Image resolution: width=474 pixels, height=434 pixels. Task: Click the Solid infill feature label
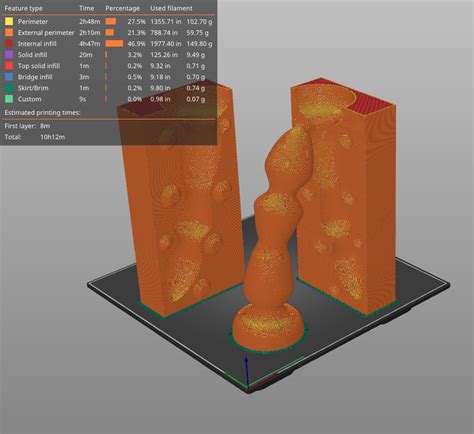coord(32,55)
